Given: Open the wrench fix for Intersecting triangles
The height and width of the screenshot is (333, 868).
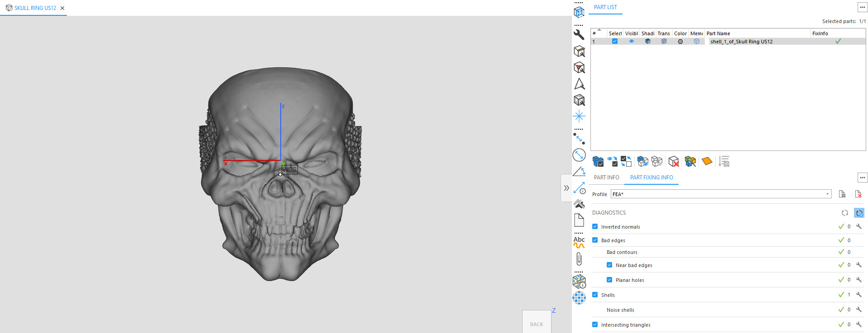Looking at the screenshot, I should 859,324.
